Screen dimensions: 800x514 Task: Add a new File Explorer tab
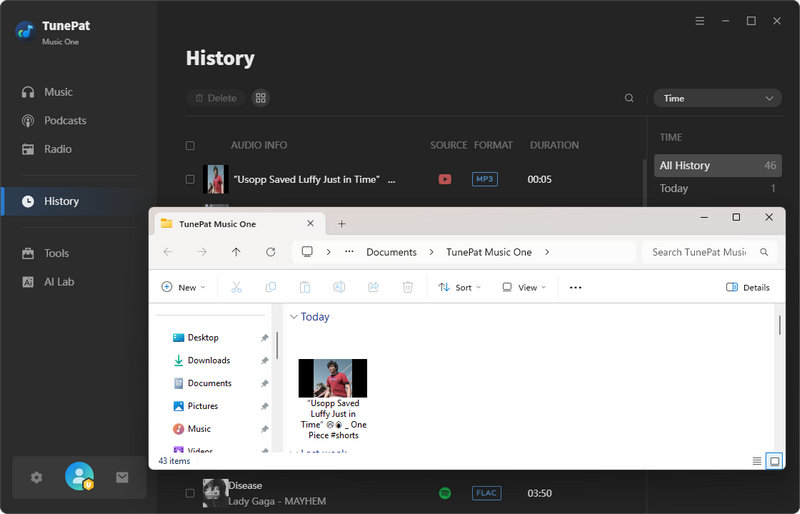click(x=341, y=224)
